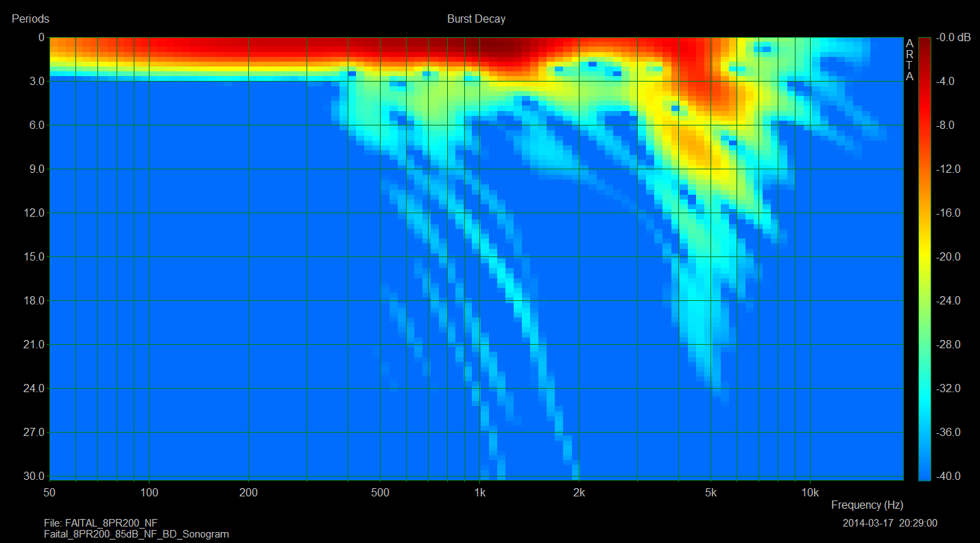Click the "5k" frequency tick label

(x=710, y=492)
